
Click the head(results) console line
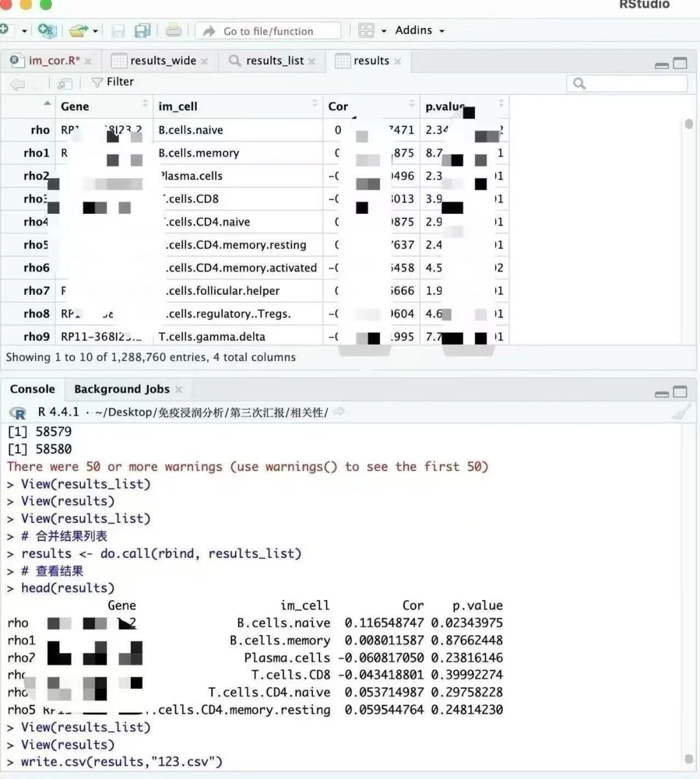tap(67, 588)
